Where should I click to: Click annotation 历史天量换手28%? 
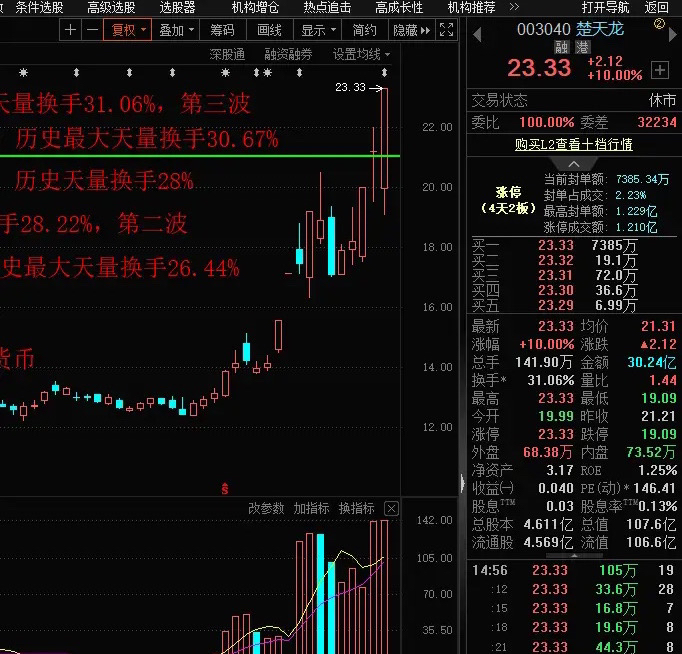point(104,180)
